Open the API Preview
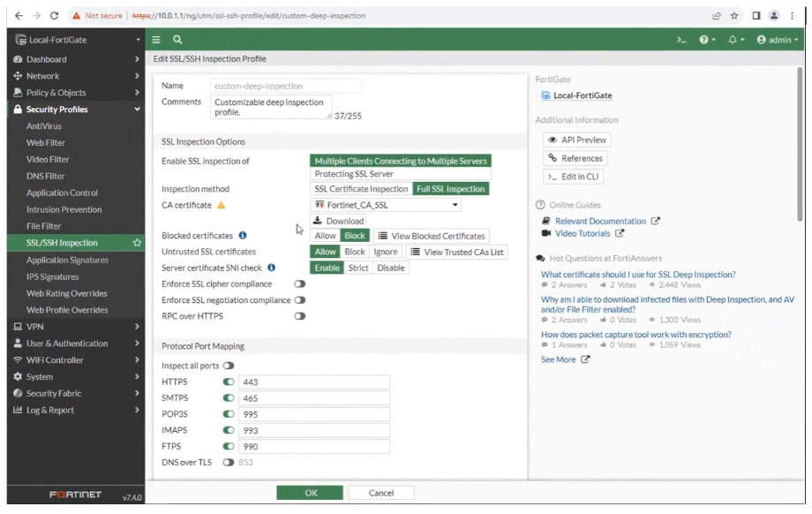This screenshot has height=514, width=812. click(x=577, y=140)
